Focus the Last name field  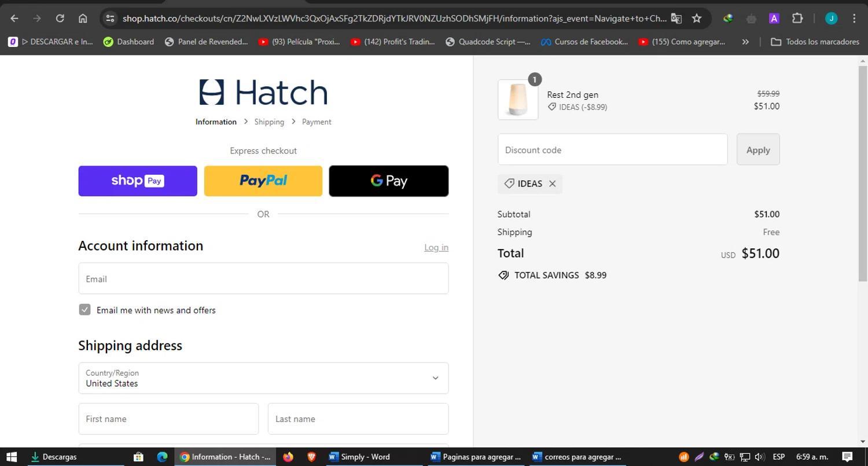(x=358, y=419)
